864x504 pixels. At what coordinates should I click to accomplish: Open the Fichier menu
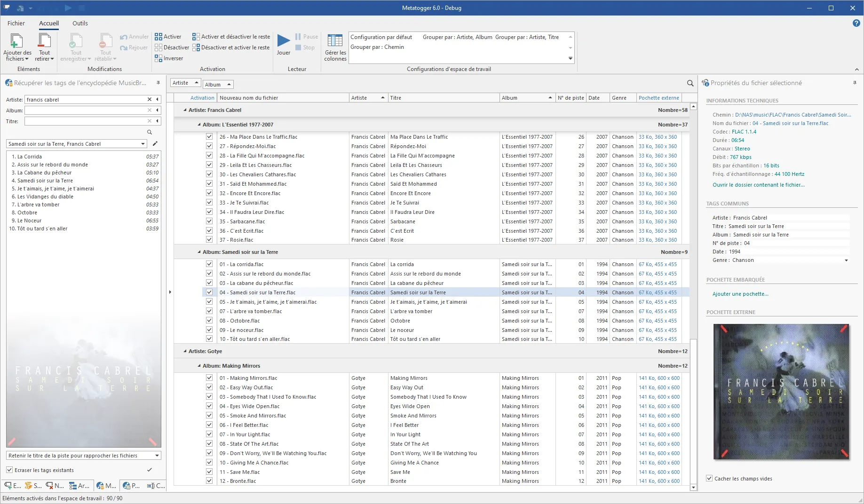tap(16, 23)
